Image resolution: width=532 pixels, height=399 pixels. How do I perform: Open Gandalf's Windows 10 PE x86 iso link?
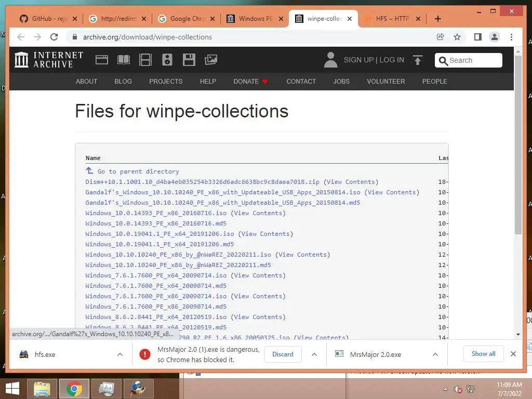222,192
